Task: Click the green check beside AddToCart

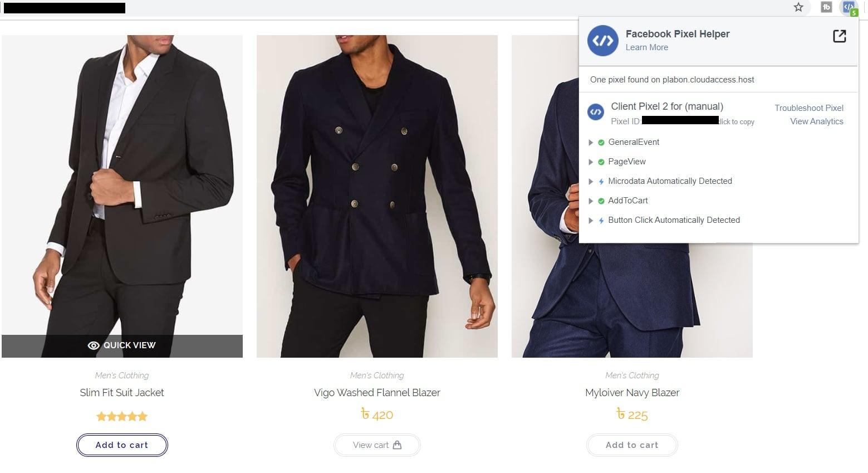Action: point(601,201)
